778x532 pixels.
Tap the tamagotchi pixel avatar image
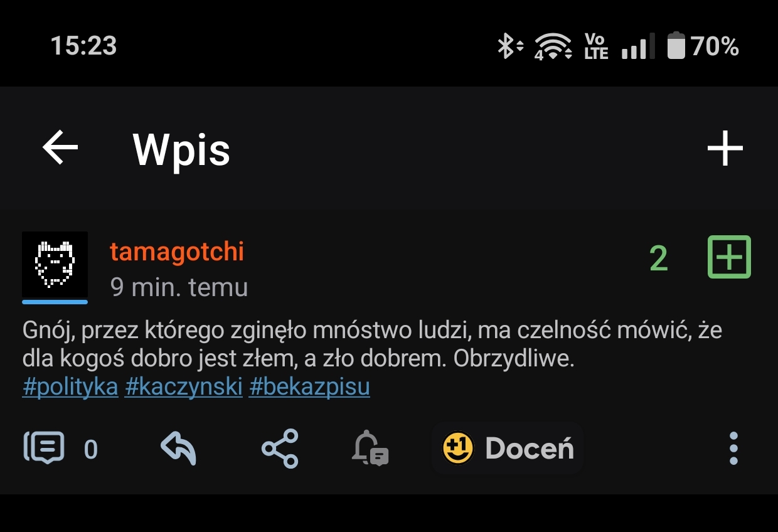[x=55, y=264]
